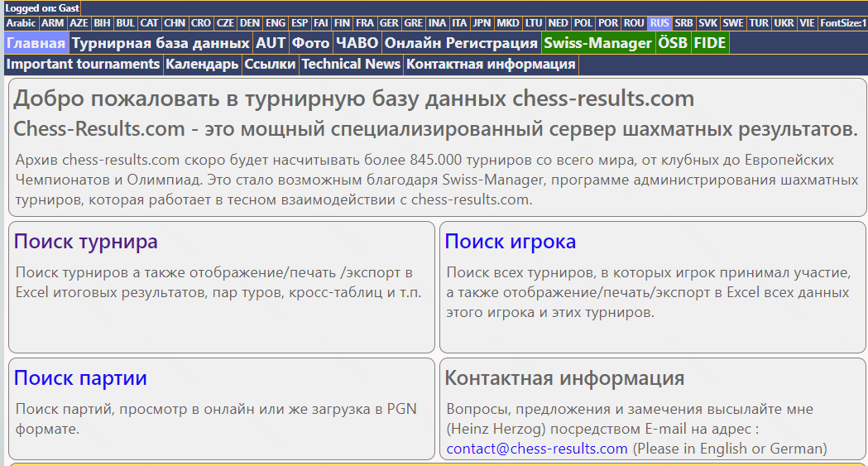Select POL language link
This screenshot has width=868, height=466.
pyautogui.click(x=583, y=23)
